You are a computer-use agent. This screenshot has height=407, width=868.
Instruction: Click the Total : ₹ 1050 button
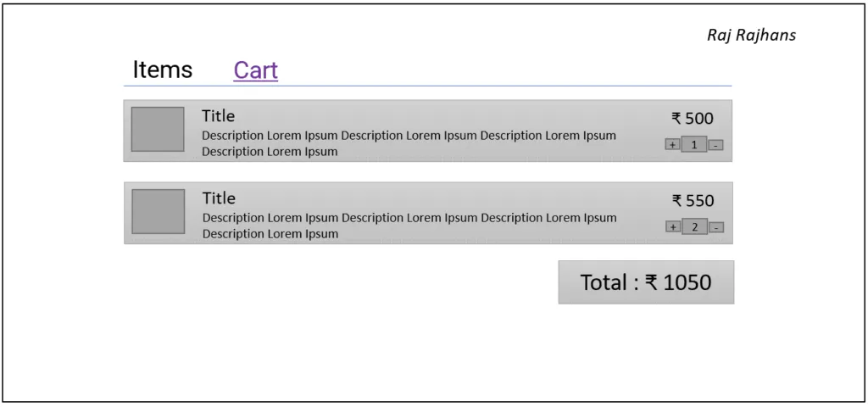pyautogui.click(x=646, y=282)
